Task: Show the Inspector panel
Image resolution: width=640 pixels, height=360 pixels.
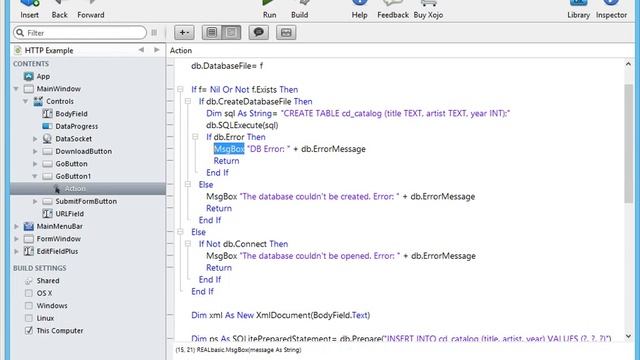Action: [x=611, y=9]
